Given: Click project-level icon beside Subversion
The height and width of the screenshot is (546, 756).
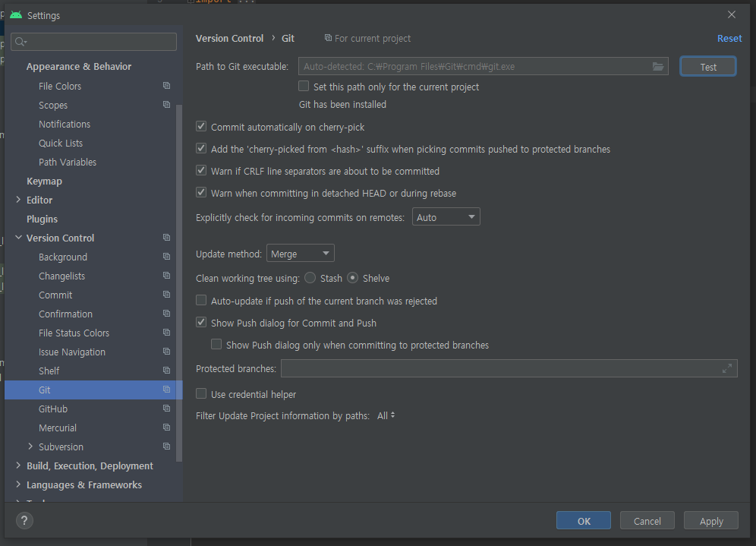Looking at the screenshot, I should pos(166,447).
